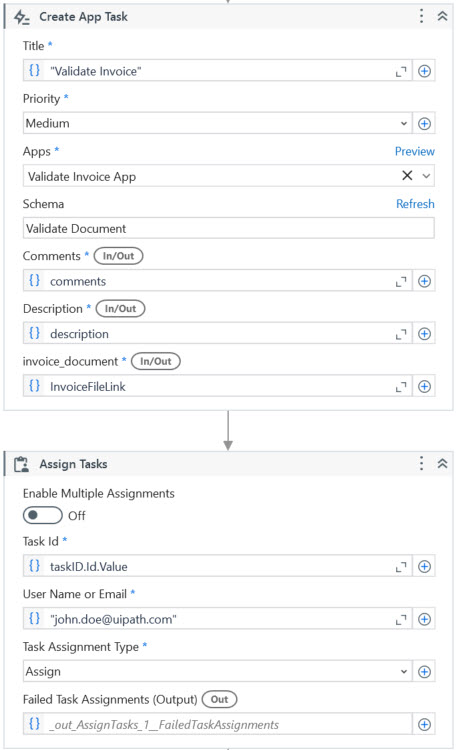Click the plus button beside the Title field
Image resolution: width=456 pixels, height=750 pixels.
pos(424,71)
